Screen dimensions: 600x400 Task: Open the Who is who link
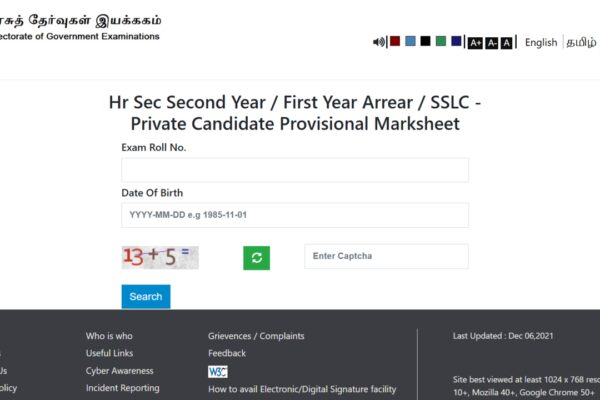click(109, 336)
